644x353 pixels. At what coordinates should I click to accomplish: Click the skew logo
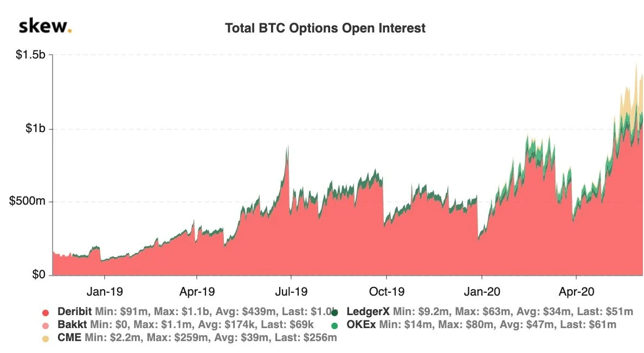point(45,25)
